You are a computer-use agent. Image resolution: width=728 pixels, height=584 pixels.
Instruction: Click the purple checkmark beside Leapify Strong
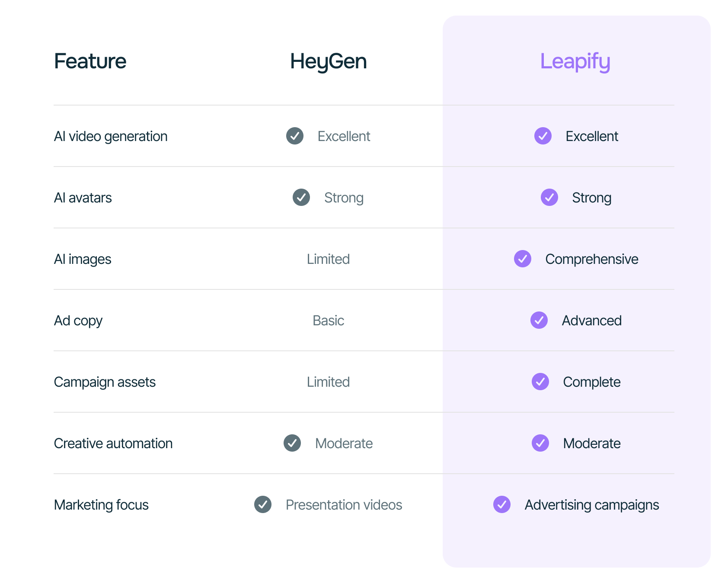[x=549, y=197]
